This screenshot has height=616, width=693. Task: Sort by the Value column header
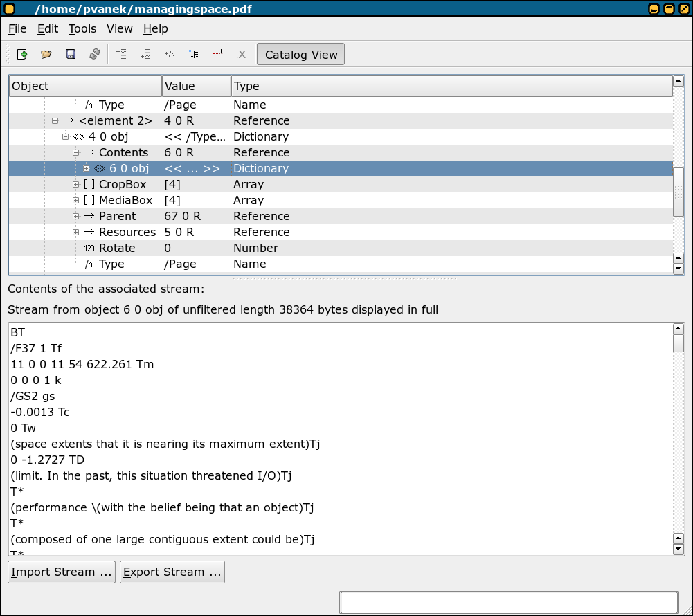coord(197,86)
